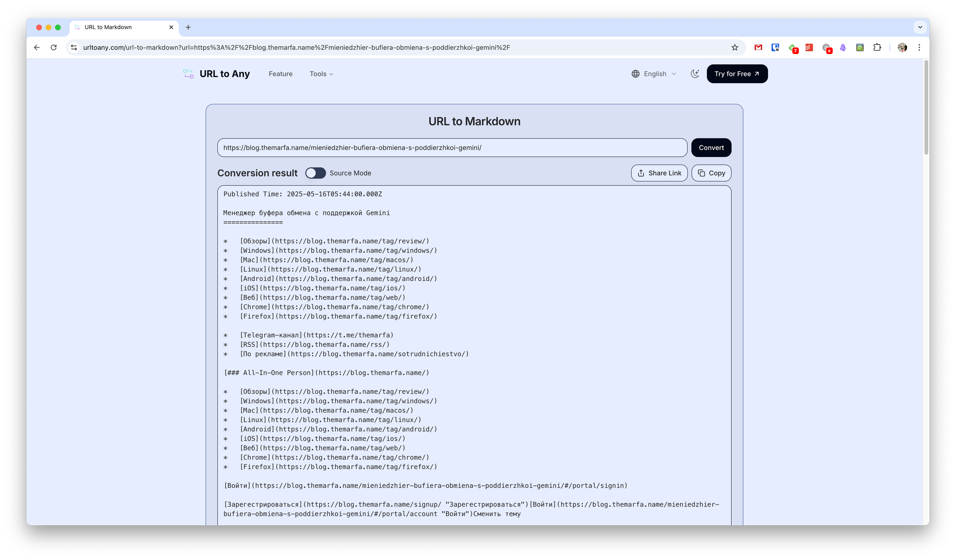Open the Chrome extensions puzzle icon
Viewport: 956px width, 560px height.
(x=877, y=47)
